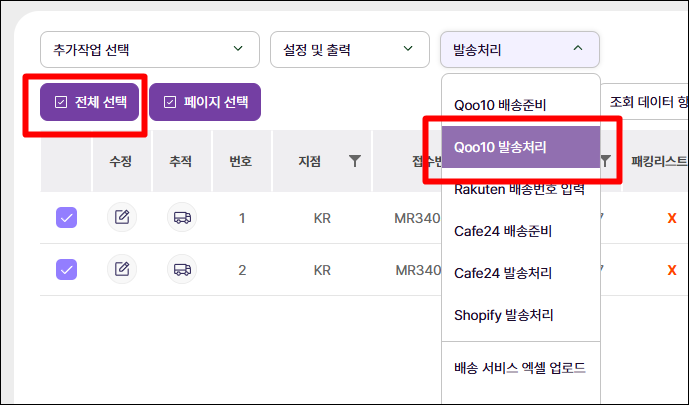
Task: Select Cafe24 발송처리 menu item
Action: (521, 273)
